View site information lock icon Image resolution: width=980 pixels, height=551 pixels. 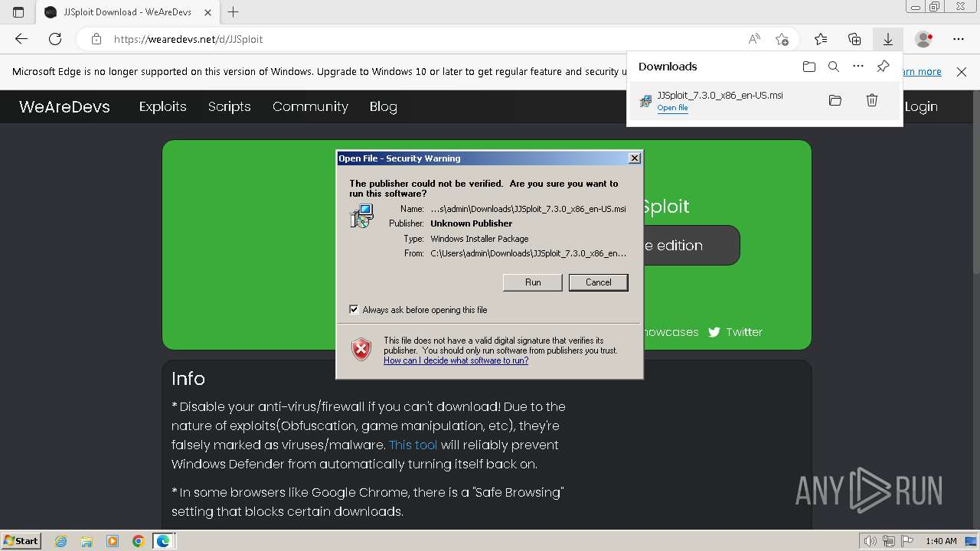tap(96, 39)
